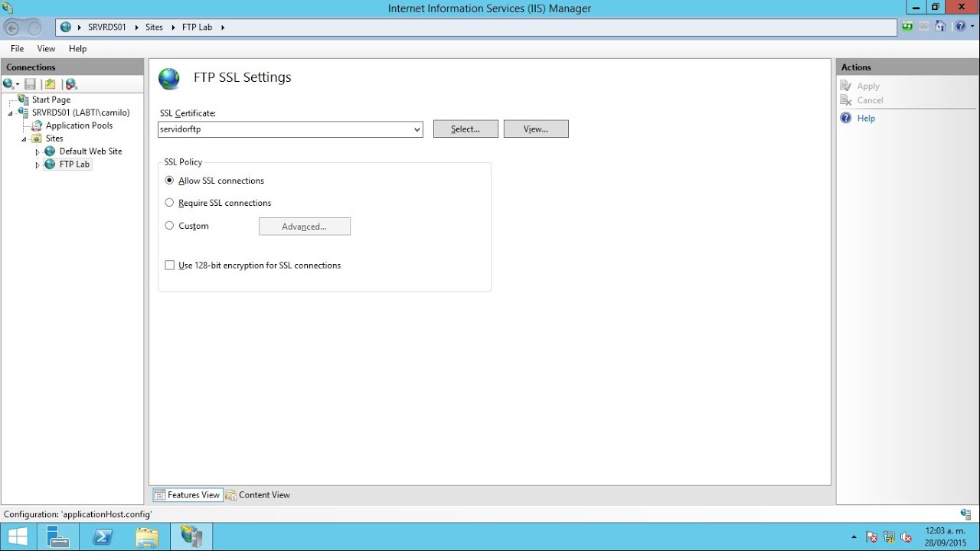Click the Create New Connection globe icon
The width and height of the screenshot is (980, 551).
[8, 84]
